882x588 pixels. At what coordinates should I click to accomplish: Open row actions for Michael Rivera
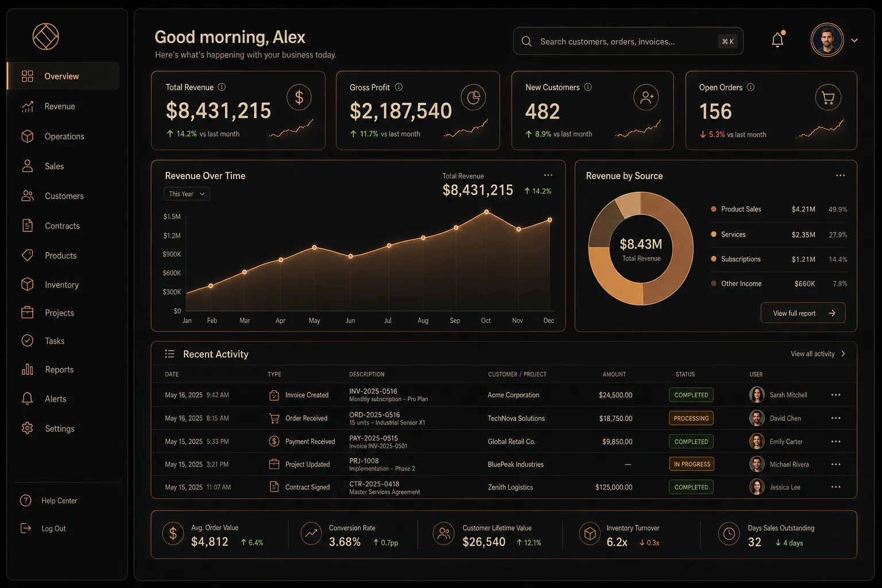coord(835,464)
